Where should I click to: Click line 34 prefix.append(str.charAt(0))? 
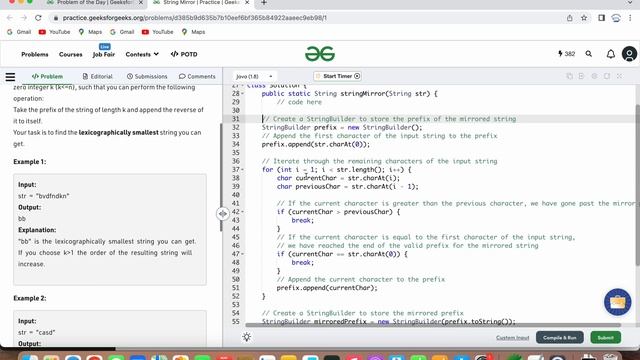tap(316, 144)
